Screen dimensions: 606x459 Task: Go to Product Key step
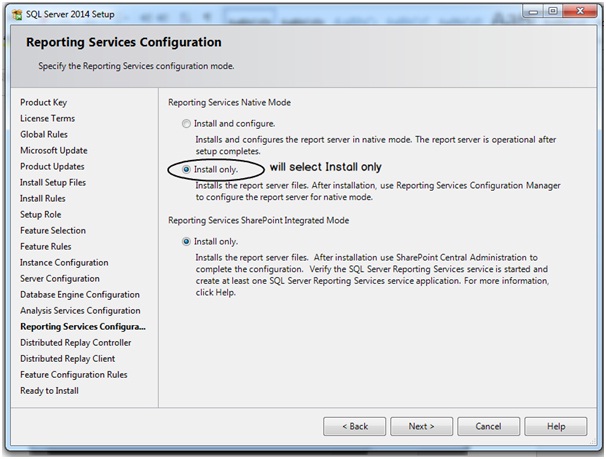pyautogui.click(x=44, y=102)
